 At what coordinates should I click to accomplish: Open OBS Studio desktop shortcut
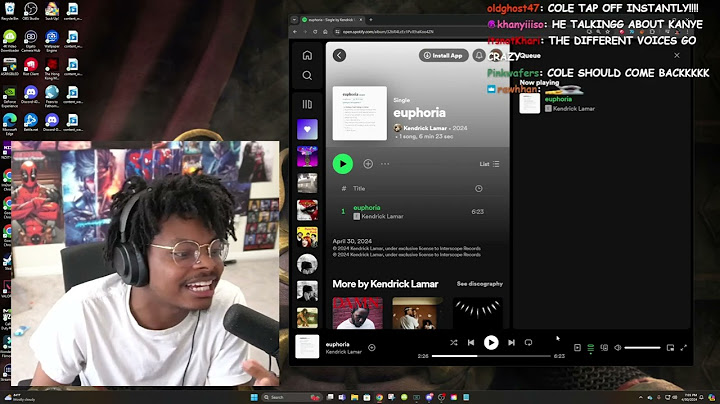[31, 11]
